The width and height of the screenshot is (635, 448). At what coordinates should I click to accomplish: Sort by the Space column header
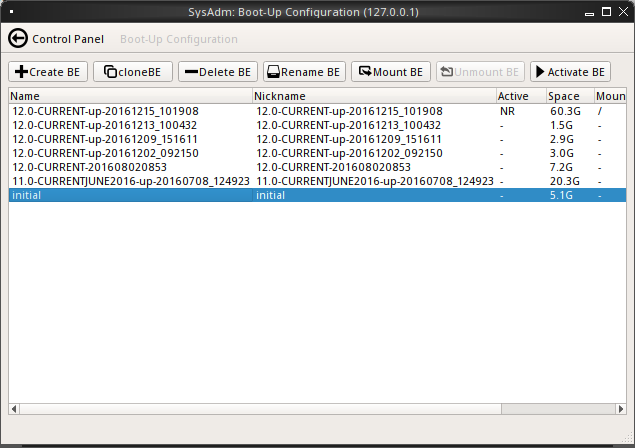point(570,96)
